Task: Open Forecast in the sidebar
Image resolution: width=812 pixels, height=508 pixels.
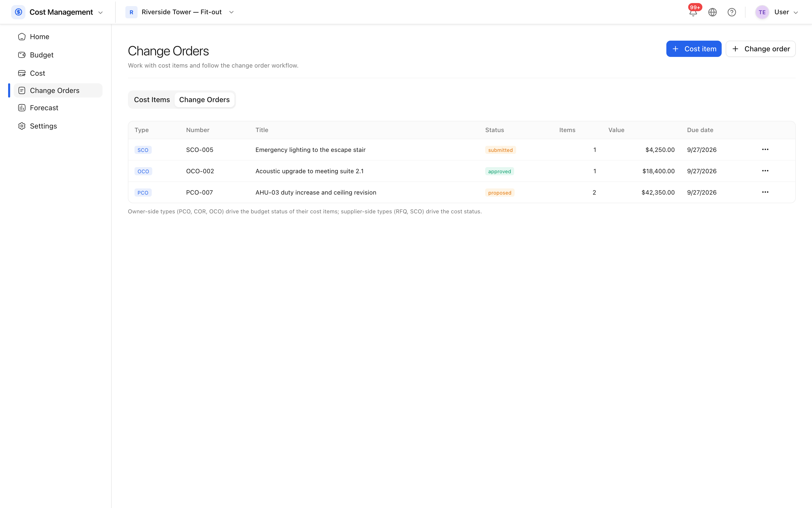Action: pyautogui.click(x=58, y=108)
